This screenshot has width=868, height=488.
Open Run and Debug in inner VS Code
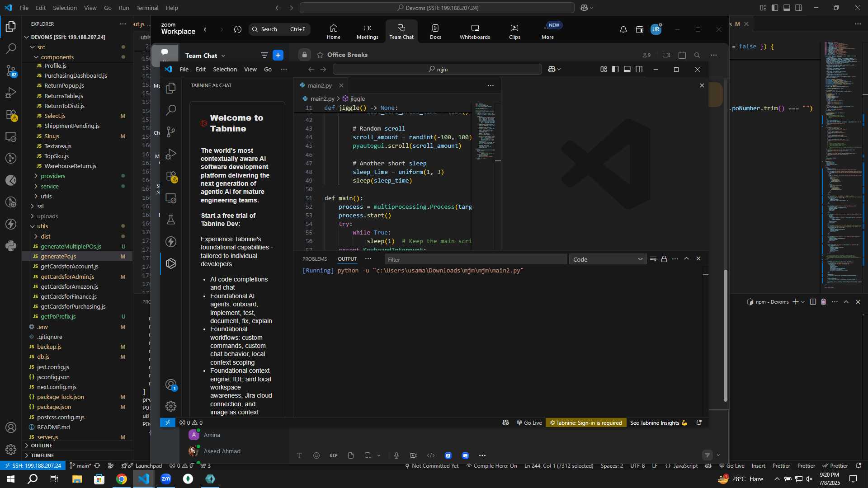(171, 154)
